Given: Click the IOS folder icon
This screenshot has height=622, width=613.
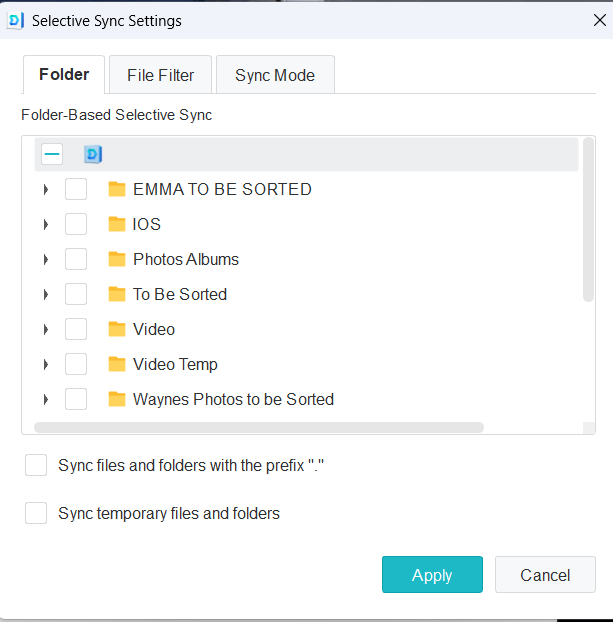Looking at the screenshot, I should 117,224.
